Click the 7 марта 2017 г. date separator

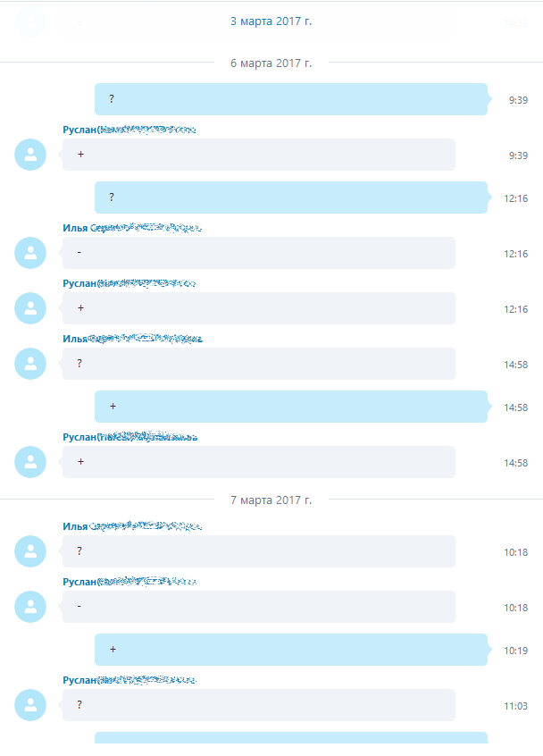(271, 500)
